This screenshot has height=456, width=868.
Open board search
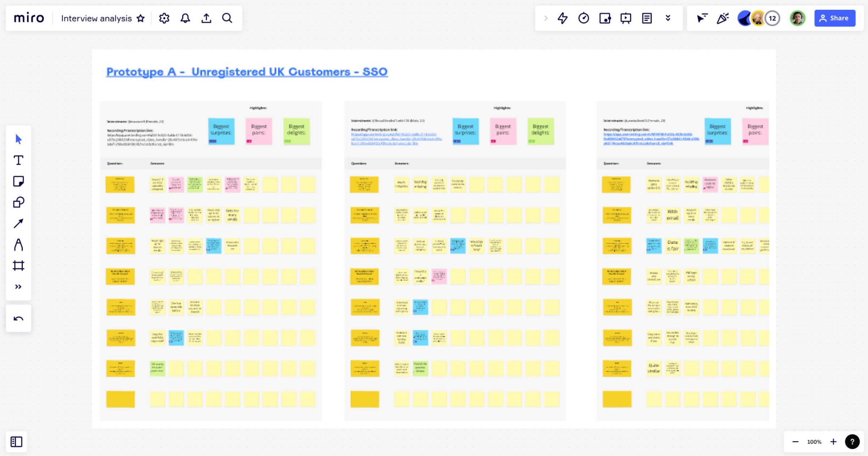point(228,18)
